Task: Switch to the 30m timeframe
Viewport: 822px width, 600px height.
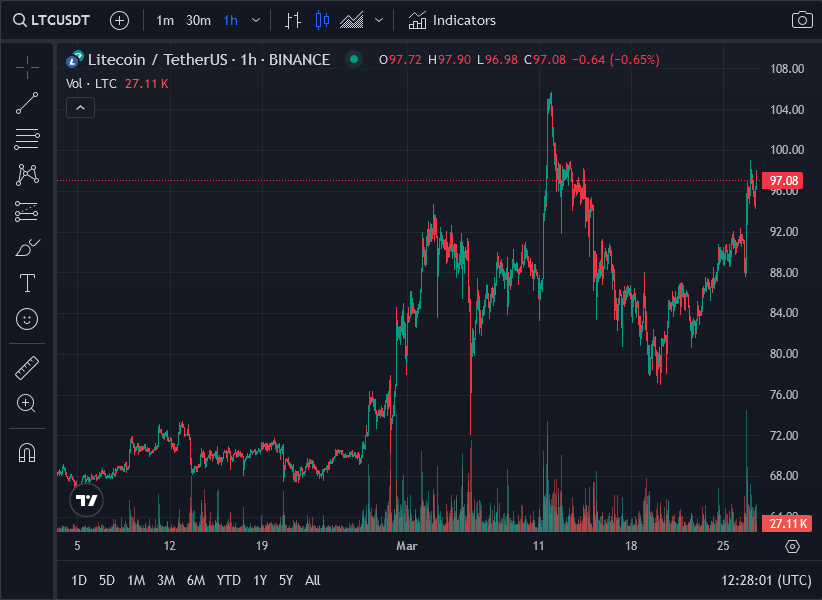Action: 198,20
